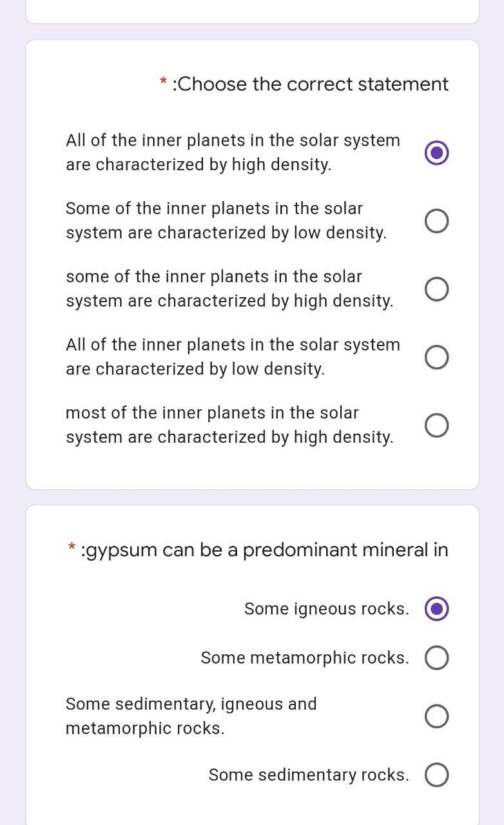This screenshot has width=504, height=825.
Task: Click answer text "most of the inner planets... high density"
Action: tap(229, 425)
